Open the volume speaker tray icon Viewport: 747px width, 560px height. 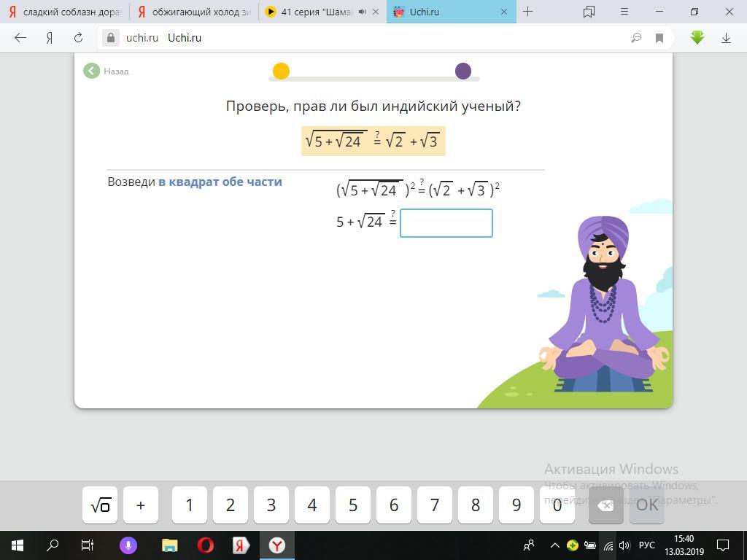tap(624, 545)
